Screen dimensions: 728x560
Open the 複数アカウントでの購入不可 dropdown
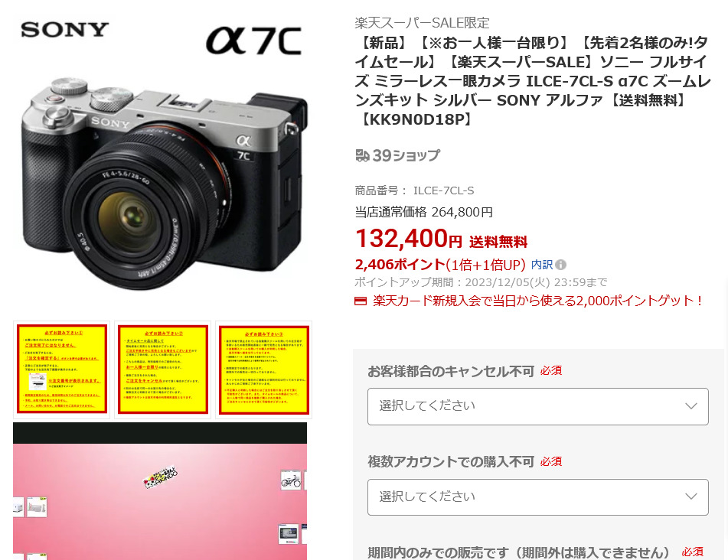pos(537,497)
